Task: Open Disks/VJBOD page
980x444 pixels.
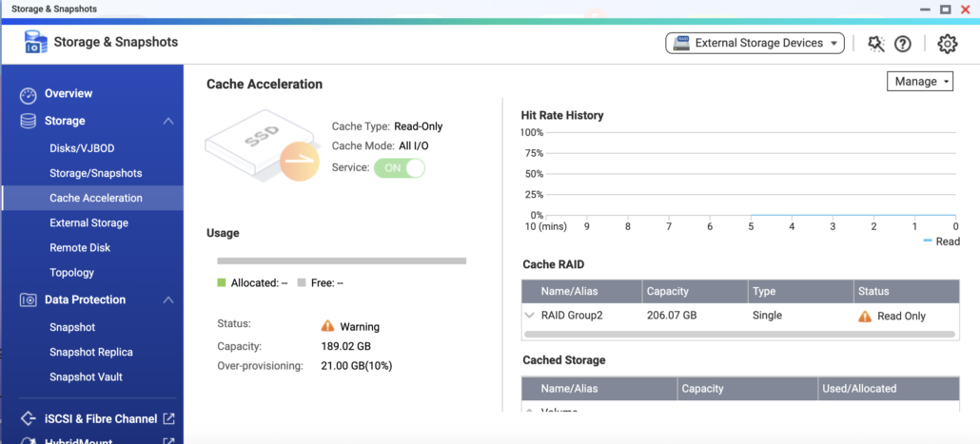Action: pyautogui.click(x=82, y=148)
